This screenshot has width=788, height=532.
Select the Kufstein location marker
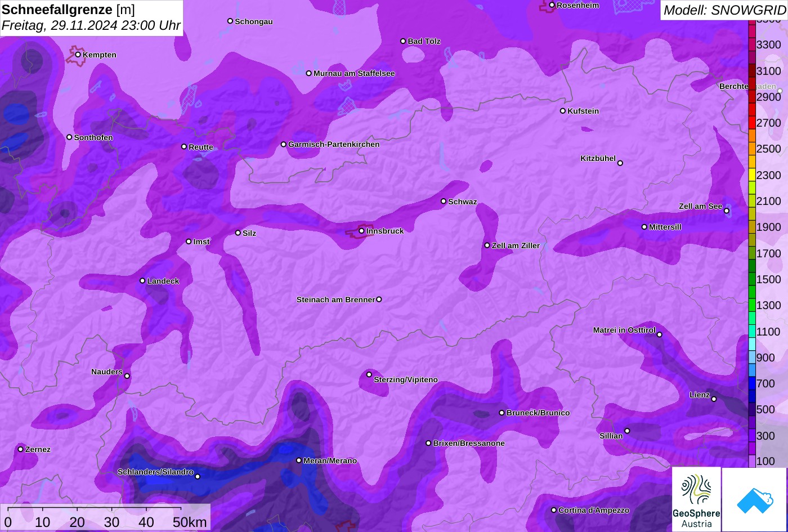click(562, 111)
